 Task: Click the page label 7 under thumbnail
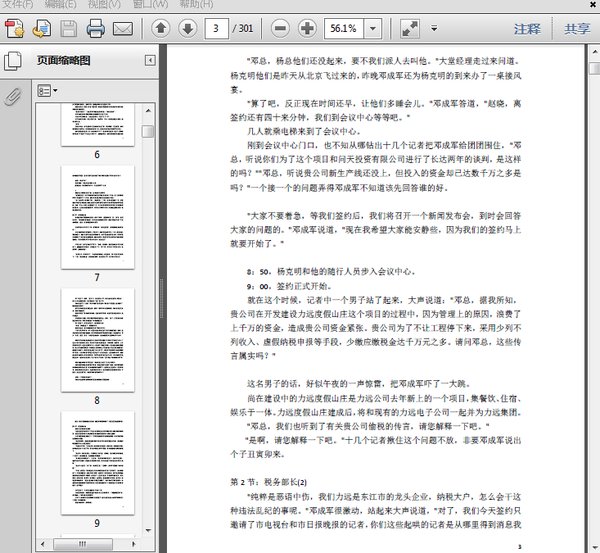[x=97, y=277]
